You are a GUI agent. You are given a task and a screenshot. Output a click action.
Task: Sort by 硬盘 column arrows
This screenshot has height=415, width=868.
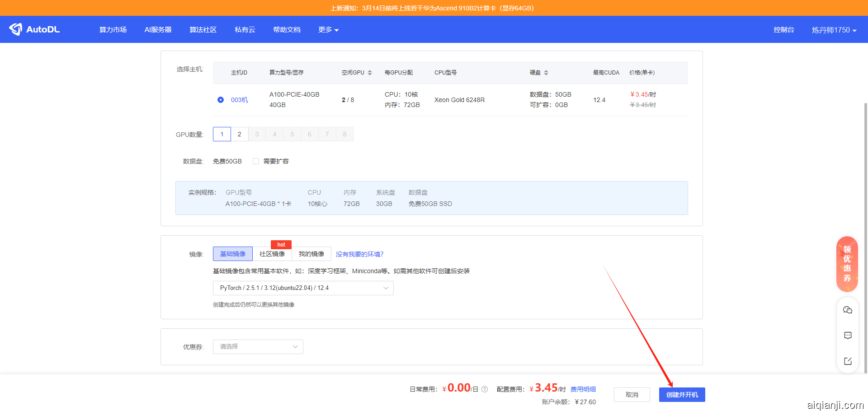(546, 73)
